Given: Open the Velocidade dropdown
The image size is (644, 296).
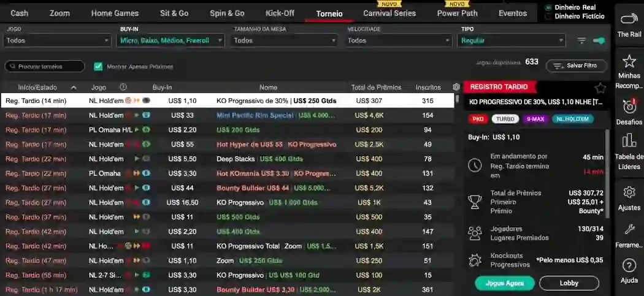Looking at the screenshot, I should [x=399, y=40].
